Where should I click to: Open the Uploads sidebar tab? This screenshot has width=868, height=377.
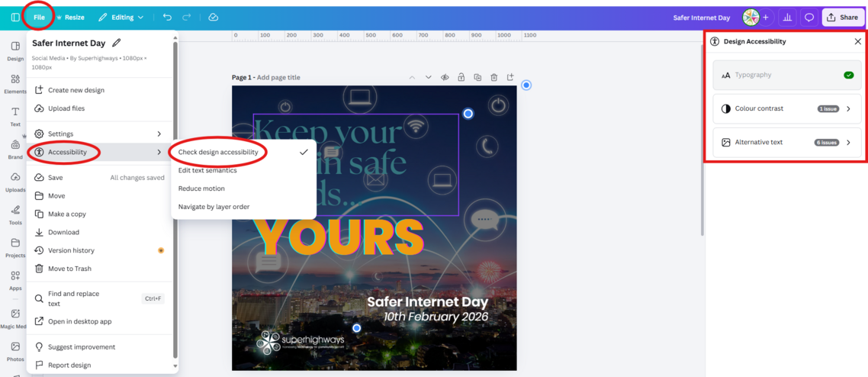[15, 182]
